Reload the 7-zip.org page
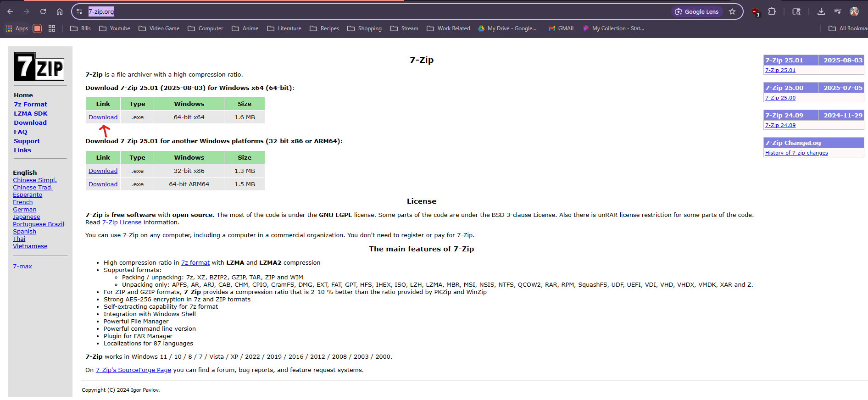The height and width of the screenshot is (400, 868). point(43,11)
